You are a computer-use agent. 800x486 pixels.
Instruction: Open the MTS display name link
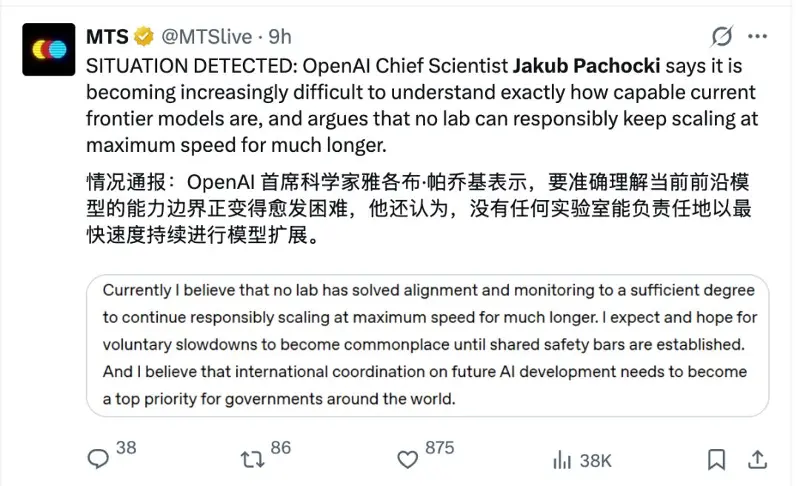[x=107, y=37]
